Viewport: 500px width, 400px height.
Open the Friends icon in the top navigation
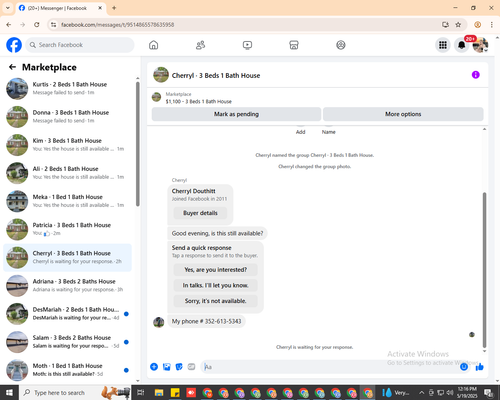[200, 45]
